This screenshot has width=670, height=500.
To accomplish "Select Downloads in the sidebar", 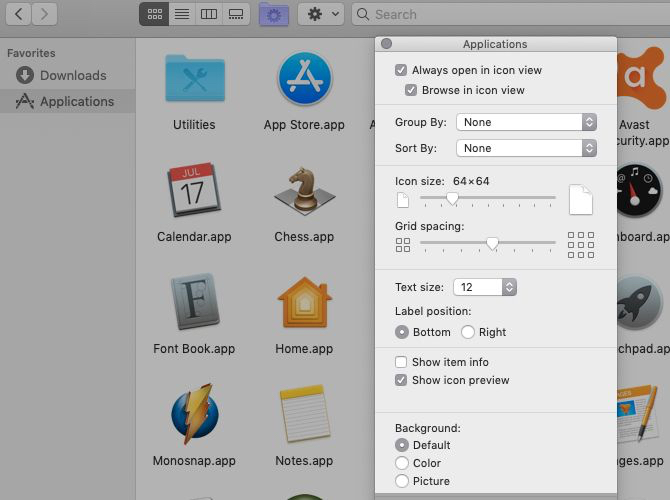I will pyautogui.click(x=72, y=75).
